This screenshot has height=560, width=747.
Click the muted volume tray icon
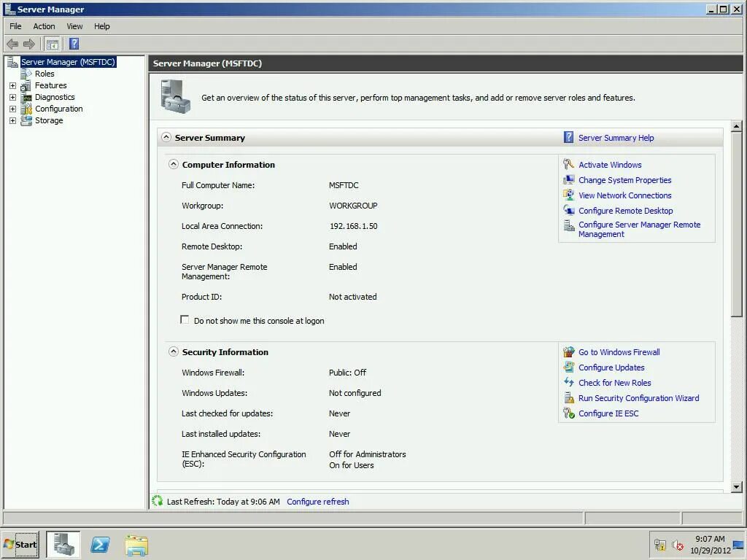click(x=677, y=545)
